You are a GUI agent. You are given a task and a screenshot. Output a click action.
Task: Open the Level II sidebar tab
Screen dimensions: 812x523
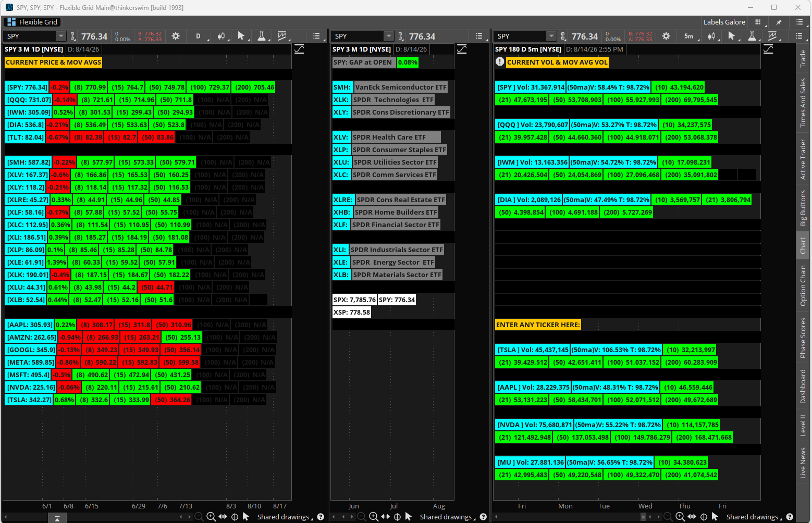(x=803, y=425)
